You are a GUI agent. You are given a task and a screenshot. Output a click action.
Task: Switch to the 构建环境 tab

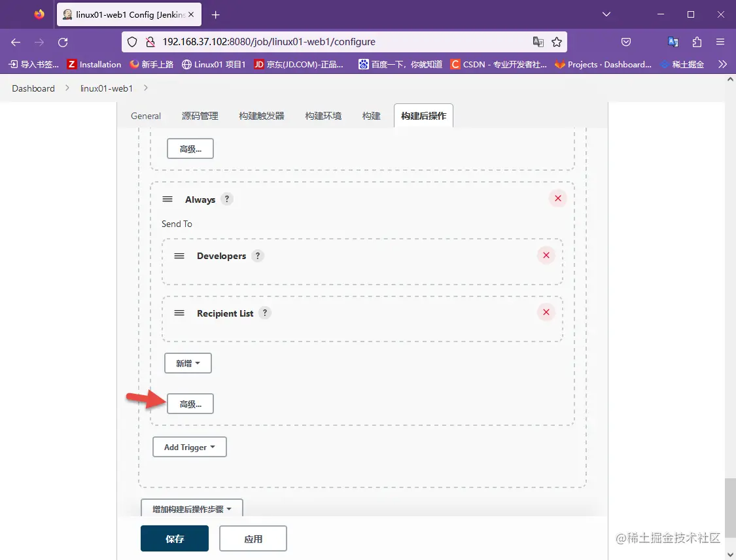pyautogui.click(x=323, y=116)
